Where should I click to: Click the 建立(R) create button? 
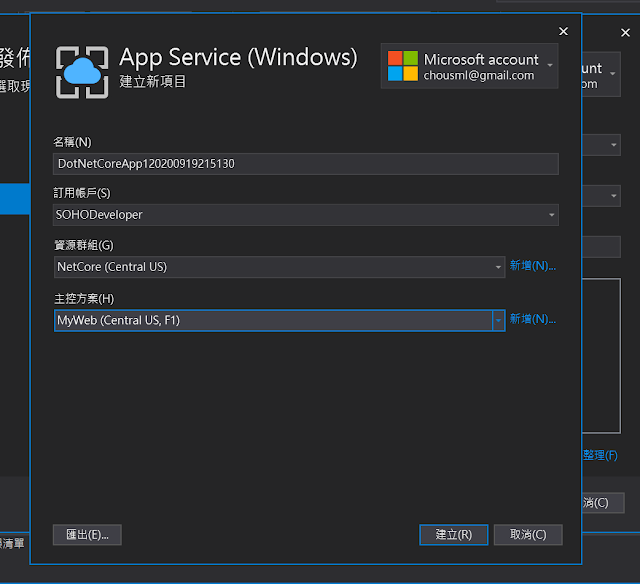[453, 535]
